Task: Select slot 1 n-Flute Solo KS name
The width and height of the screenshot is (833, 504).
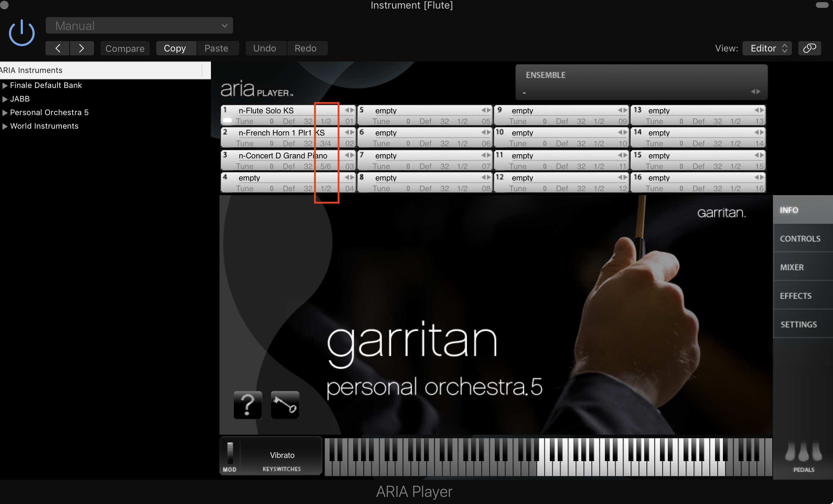Action: click(x=266, y=111)
